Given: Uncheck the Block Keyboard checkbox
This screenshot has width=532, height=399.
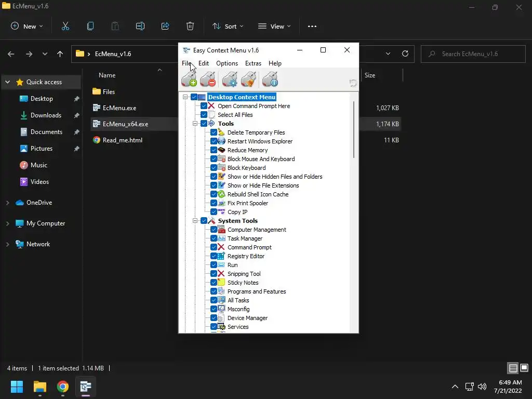Looking at the screenshot, I should click(x=214, y=168).
